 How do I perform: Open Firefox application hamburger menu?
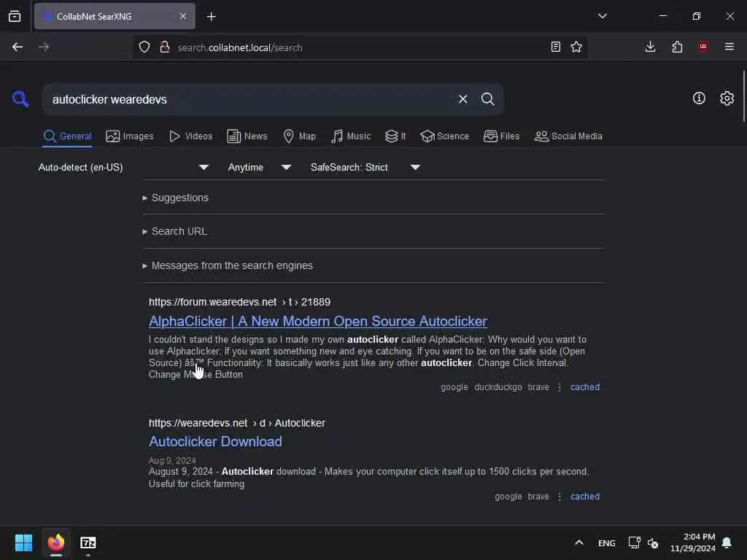click(x=729, y=47)
